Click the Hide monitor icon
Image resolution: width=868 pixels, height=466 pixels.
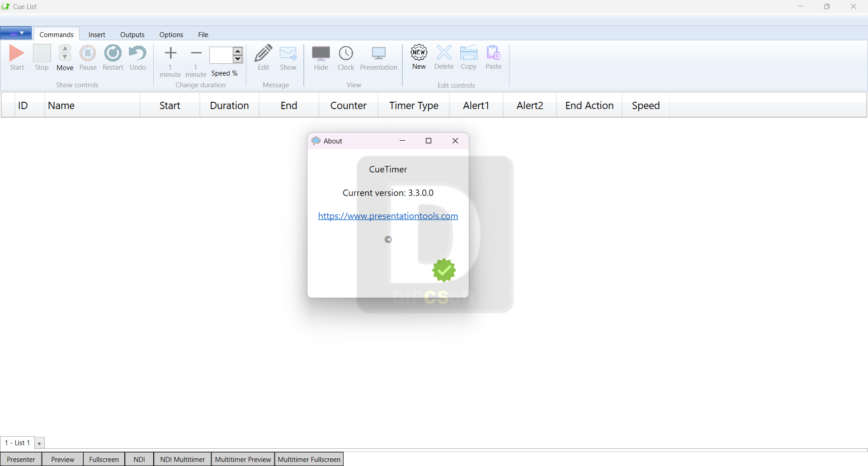tap(321, 53)
